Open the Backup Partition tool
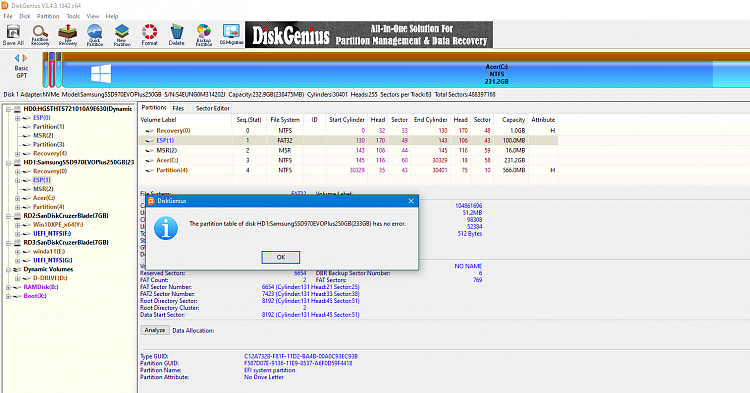The image size is (750, 393). coord(204,35)
